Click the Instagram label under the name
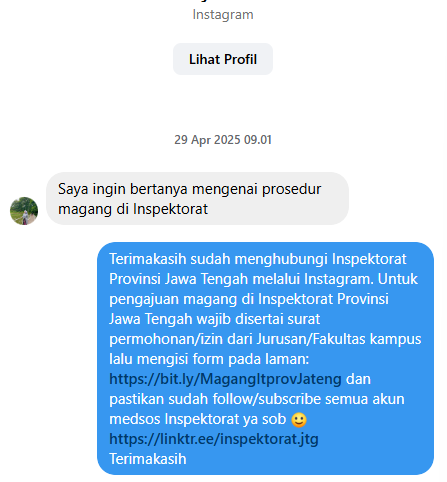Viewport: 447px width, 482px height. coord(223,15)
